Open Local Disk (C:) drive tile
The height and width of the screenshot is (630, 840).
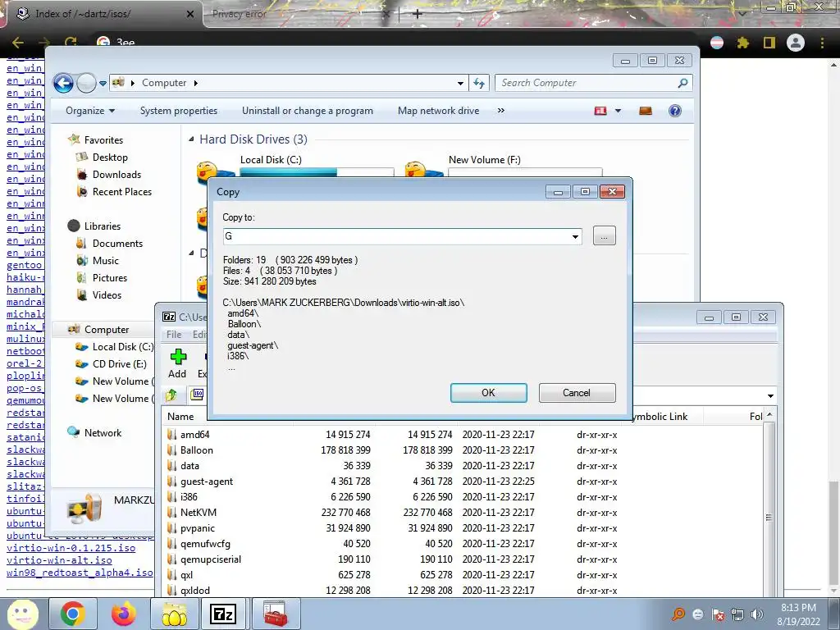tap(295, 166)
